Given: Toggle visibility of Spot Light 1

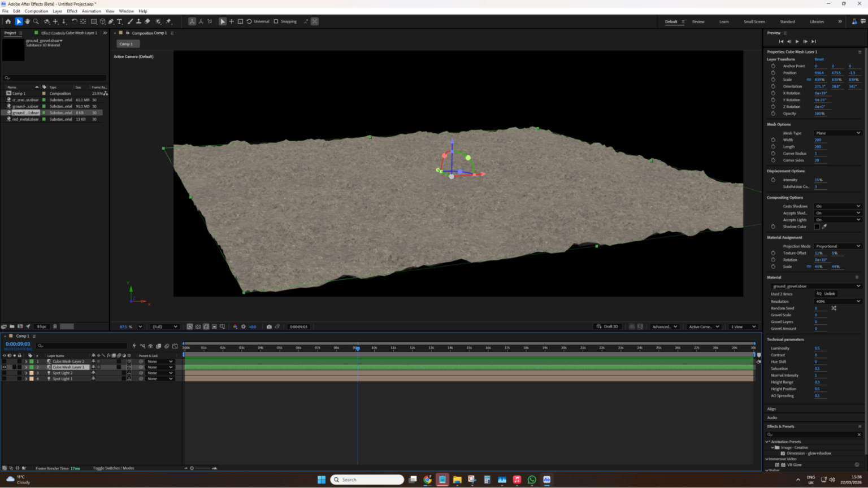Looking at the screenshot, I should point(5,378).
